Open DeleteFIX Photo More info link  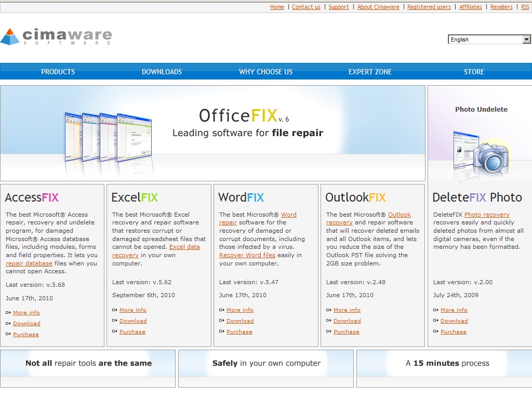[x=454, y=310]
